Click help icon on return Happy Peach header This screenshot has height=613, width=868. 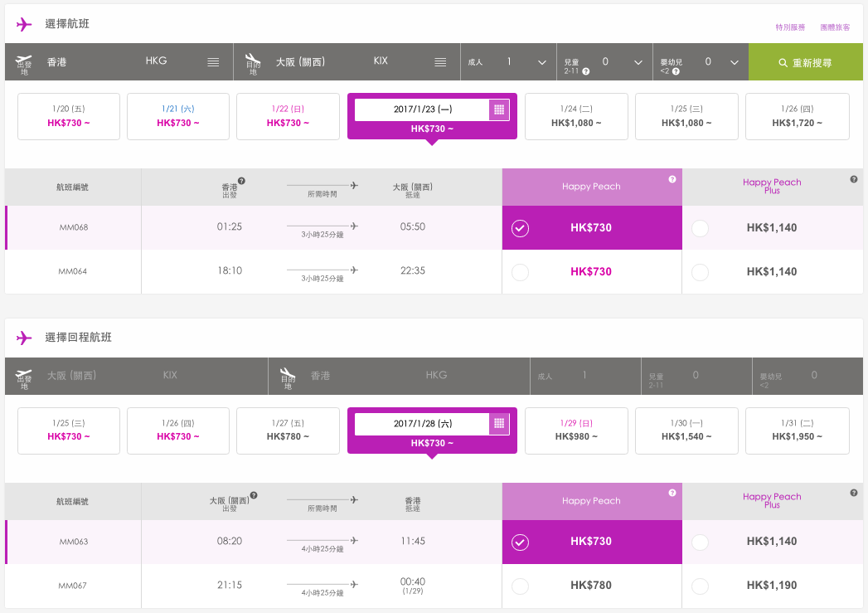(672, 493)
